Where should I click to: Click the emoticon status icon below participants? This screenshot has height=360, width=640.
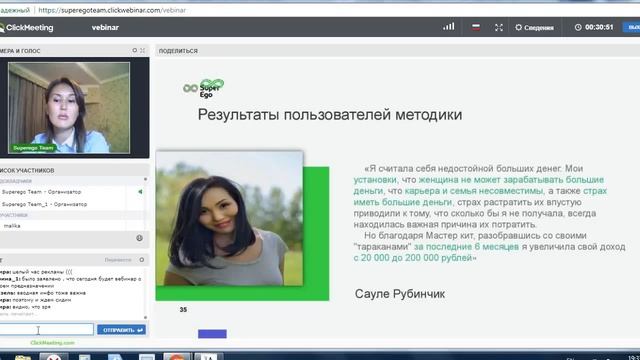[140, 238]
